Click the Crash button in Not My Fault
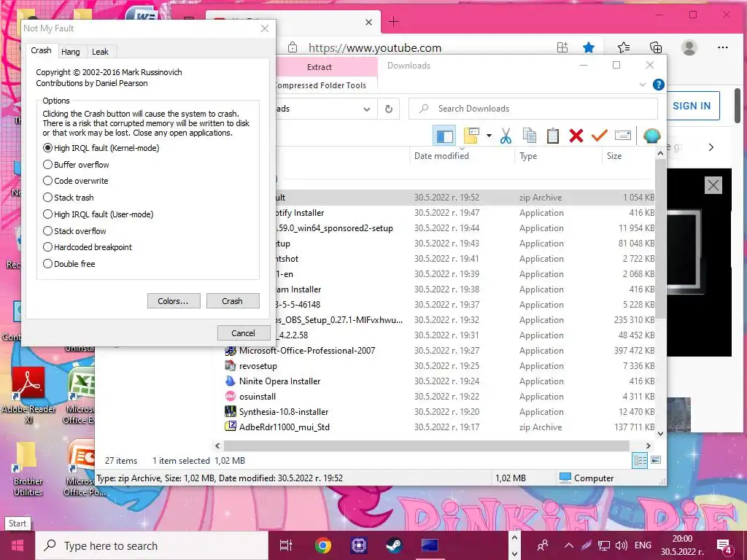The image size is (747, 560). [233, 301]
